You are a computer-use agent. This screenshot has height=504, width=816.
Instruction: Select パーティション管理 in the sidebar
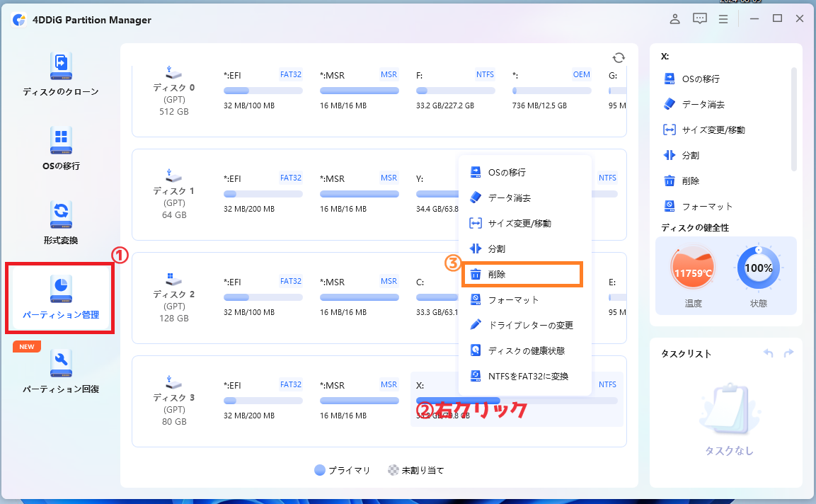tap(60, 298)
